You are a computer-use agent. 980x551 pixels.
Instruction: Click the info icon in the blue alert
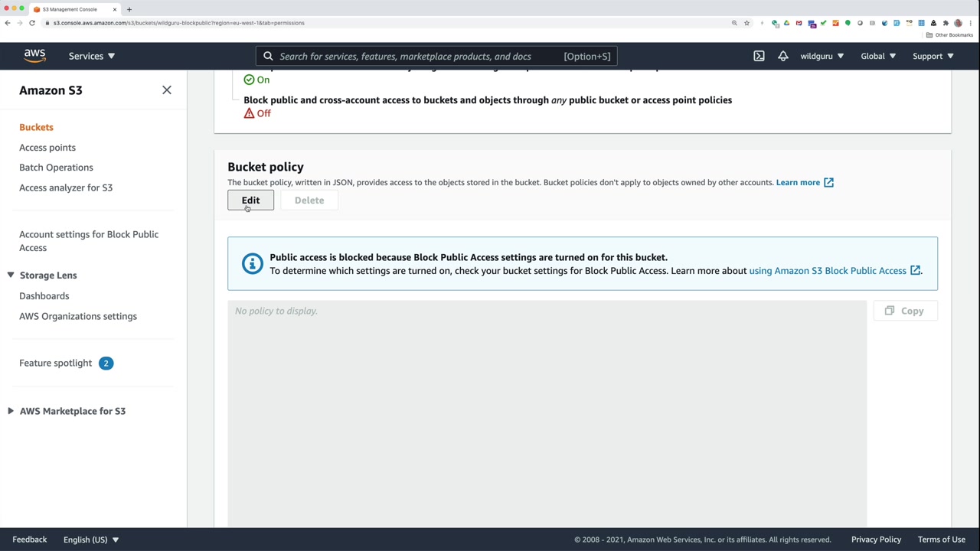pyautogui.click(x=252, y=263)
